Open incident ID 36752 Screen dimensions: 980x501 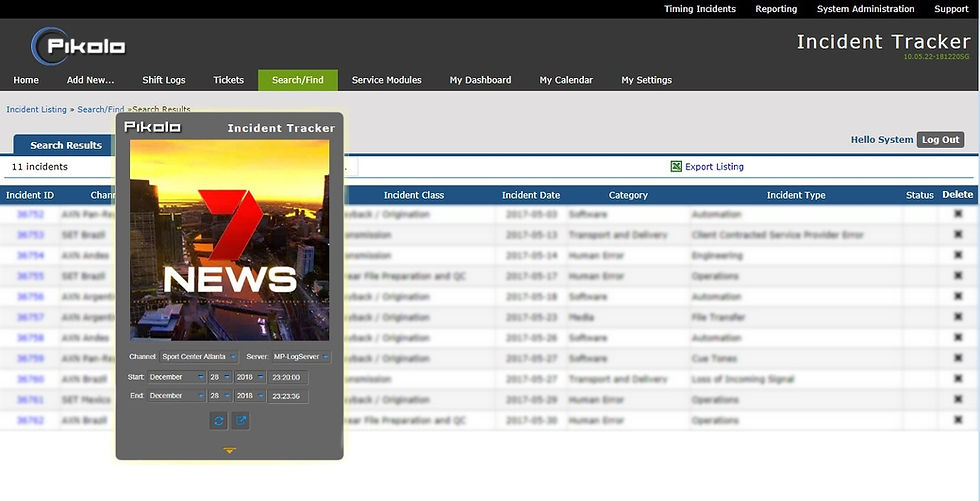(x=30, y=214)
